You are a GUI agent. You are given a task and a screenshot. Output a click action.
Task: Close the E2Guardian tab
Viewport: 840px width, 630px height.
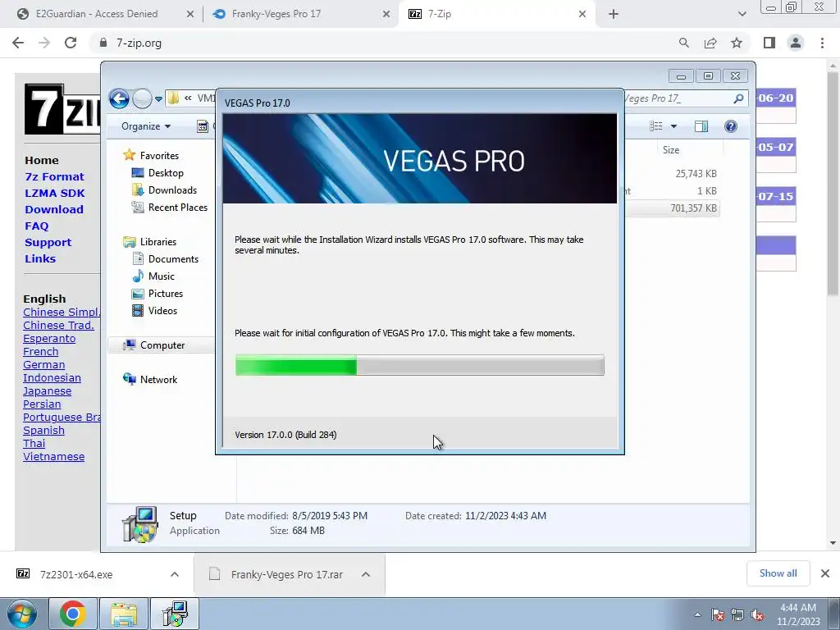[190, 15]
